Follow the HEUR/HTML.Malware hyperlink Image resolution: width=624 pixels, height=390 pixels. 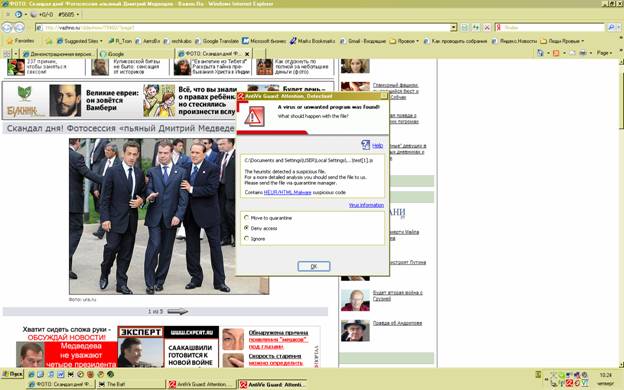click(x=287, y=193)
